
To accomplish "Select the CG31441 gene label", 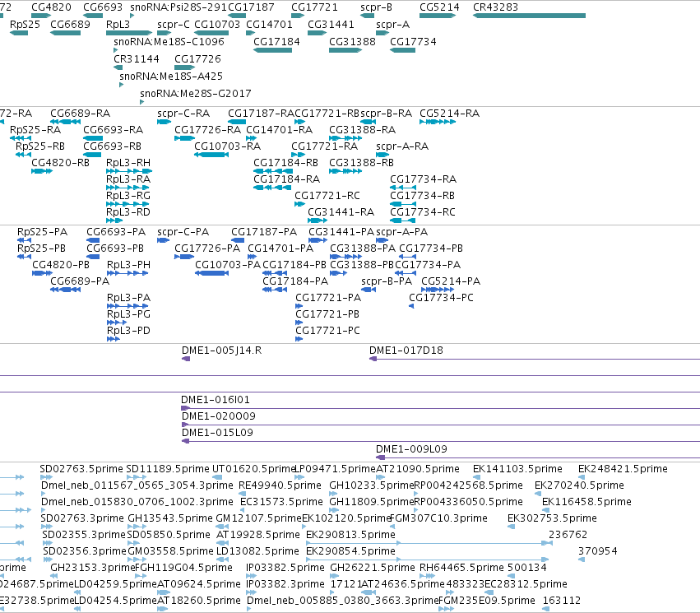I will (331, 24).
